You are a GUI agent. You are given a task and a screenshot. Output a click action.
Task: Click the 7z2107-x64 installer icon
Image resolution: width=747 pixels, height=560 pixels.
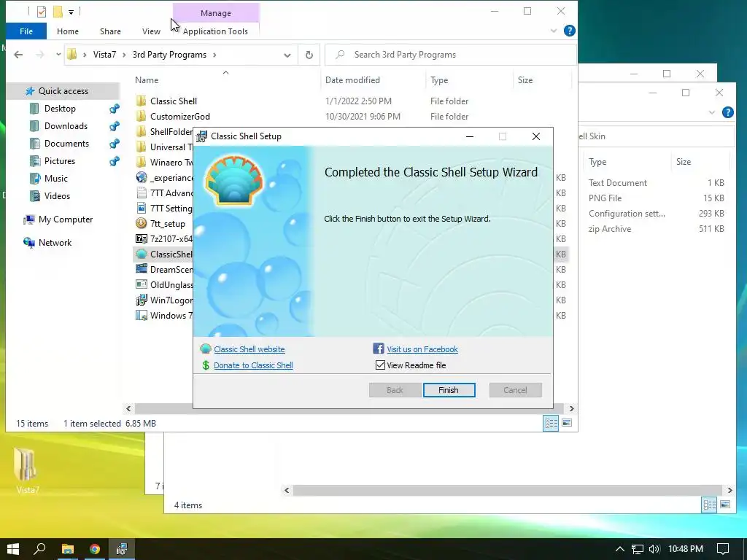141,239
